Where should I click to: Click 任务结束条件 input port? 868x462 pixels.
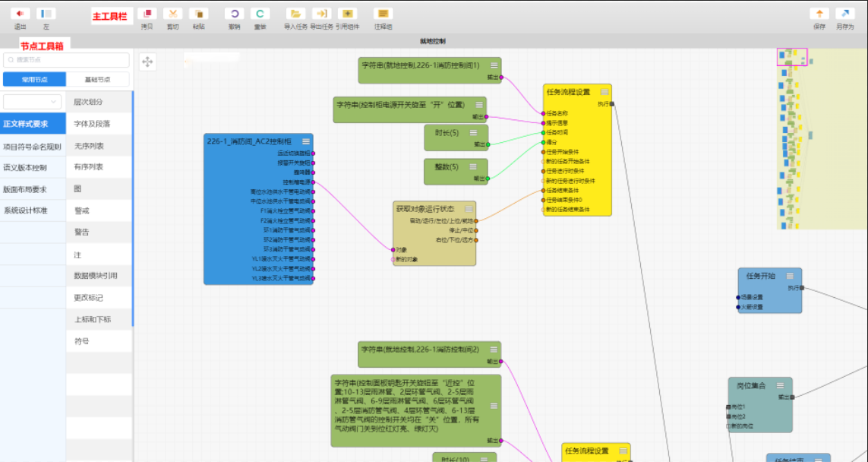coord(544,190)
